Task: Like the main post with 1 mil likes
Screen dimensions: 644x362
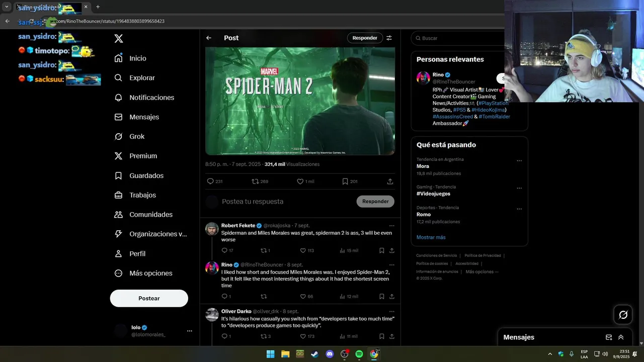Action: pyautogui.click(x=305, y=182)
